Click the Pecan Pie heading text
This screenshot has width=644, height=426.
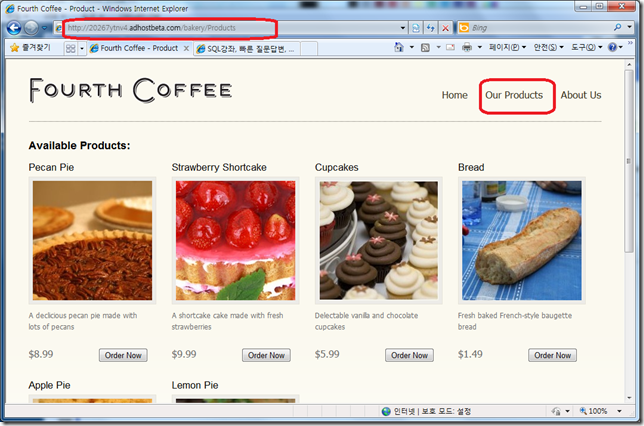pyautogui.click(x=51, y=167)
